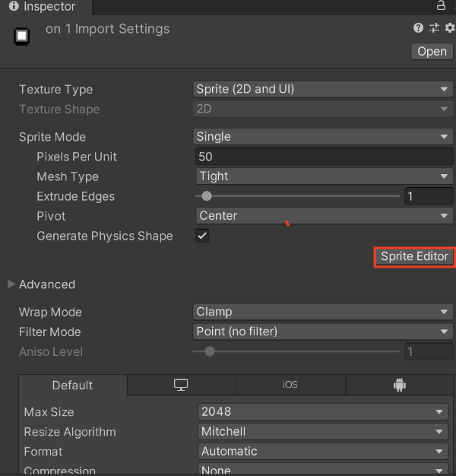This screenshot has height=476, width=456.
Task: Open the Filter Mode dropdown
Action: (323, 332)
